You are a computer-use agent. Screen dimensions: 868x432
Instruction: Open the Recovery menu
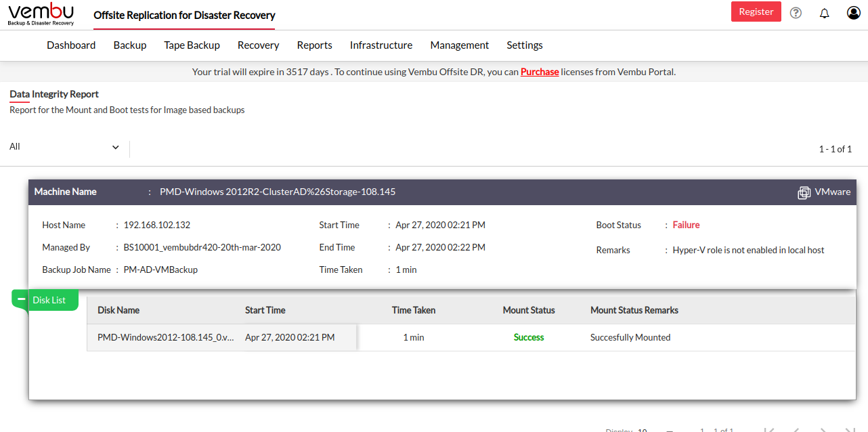(258, 45)
